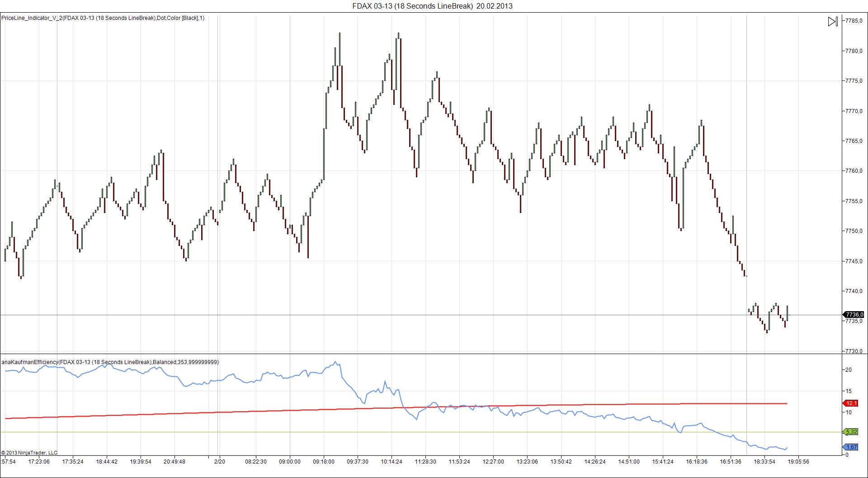Click the 08:22:30 time axis label
868x478 pixels.
[256, 462]
